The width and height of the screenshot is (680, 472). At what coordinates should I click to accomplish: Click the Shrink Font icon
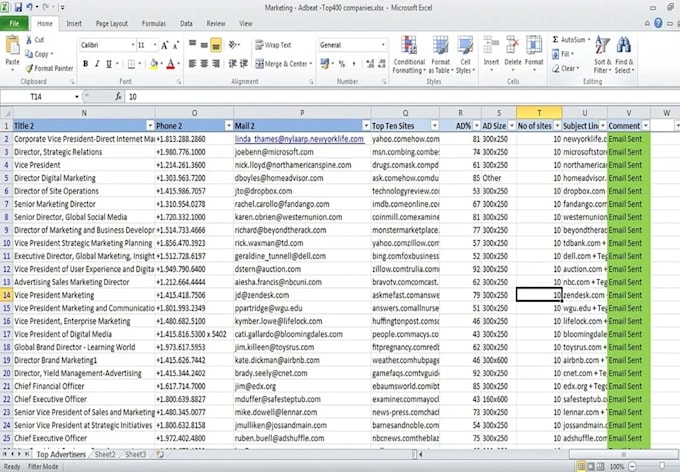[176, 45]
